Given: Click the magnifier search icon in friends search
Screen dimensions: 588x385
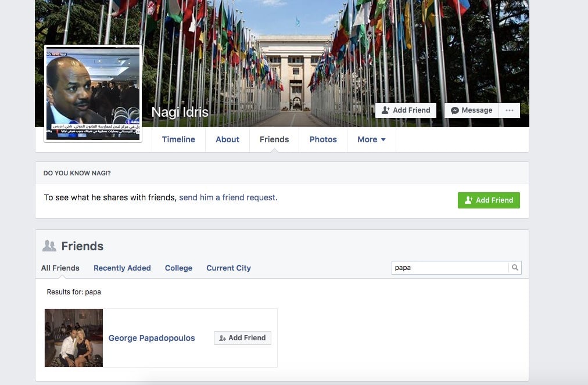Looking at the screenshot, I should point(515,268).
